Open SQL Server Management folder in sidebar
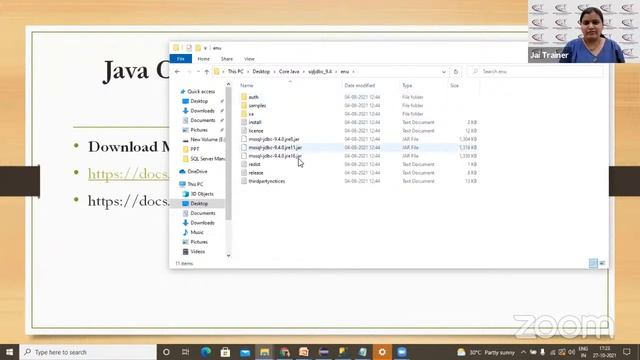Screen dimensions: 640x360 click(x=207, y=158)
